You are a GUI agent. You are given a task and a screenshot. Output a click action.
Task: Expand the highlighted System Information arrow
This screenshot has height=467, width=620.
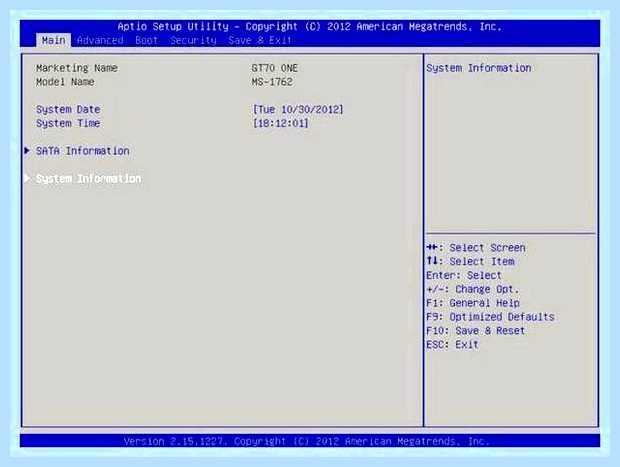[27, 178]
